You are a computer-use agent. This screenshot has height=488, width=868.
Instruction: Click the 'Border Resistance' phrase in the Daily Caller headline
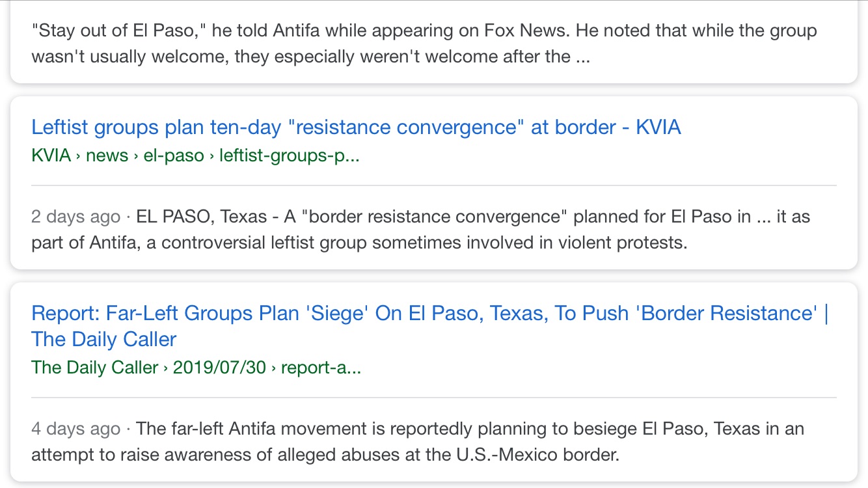click(x=729, y=313)
